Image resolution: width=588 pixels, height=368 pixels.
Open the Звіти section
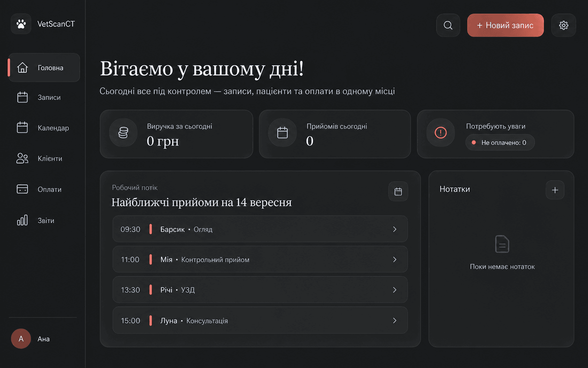[44, 220]
